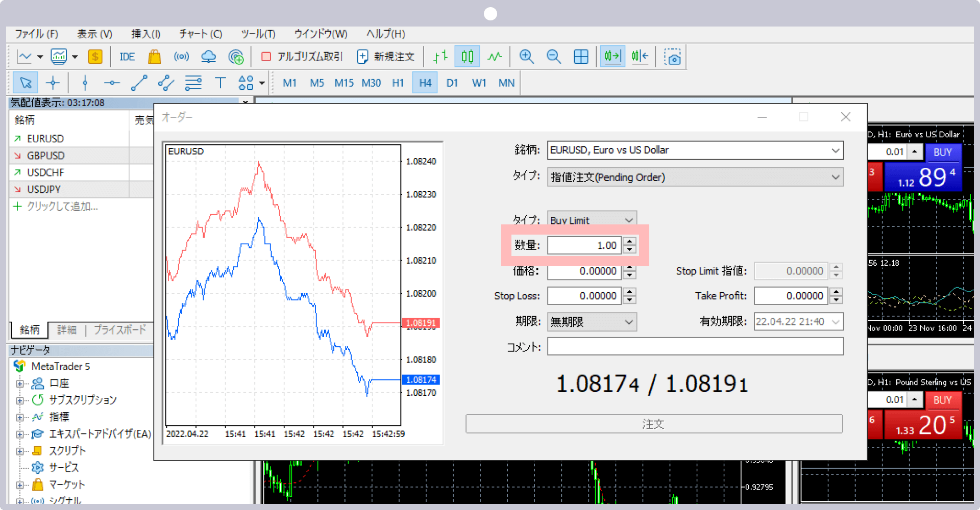Viewport: 980px width, 510px height.
Task: Decrease the 価格 price stepper
Action: (x=630, y=275)
